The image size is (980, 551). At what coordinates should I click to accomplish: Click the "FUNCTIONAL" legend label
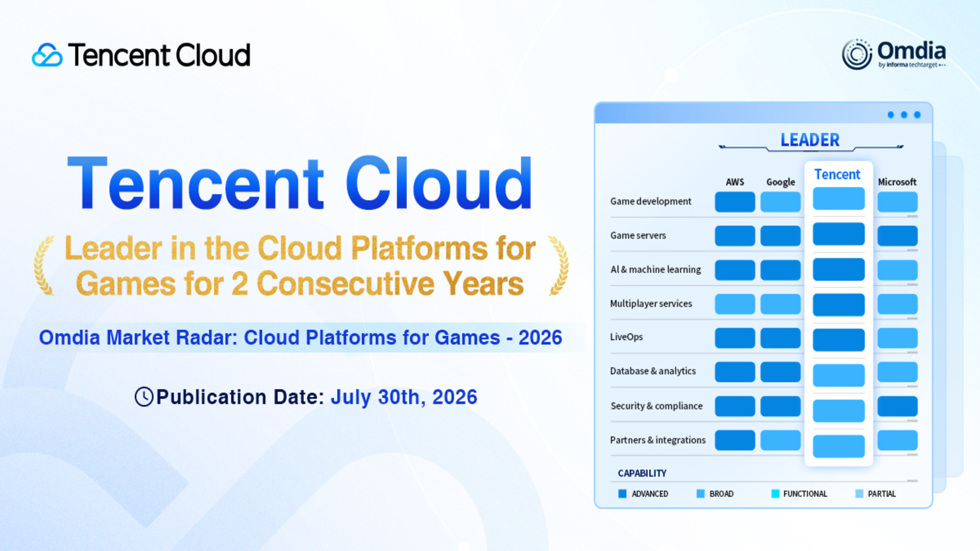tap(805, 494)
